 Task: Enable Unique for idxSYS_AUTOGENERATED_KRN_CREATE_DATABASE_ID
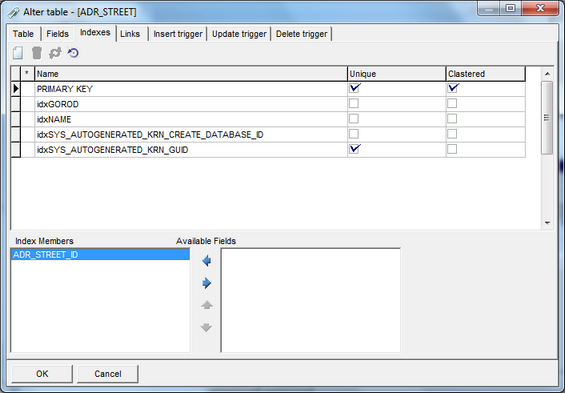[x=354, y=134]
